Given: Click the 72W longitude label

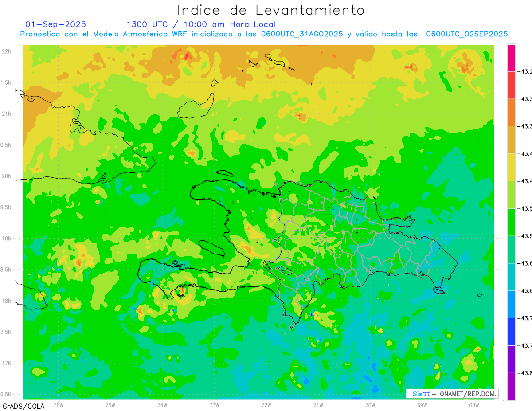Looking at the screenshot, I should 266,405.
